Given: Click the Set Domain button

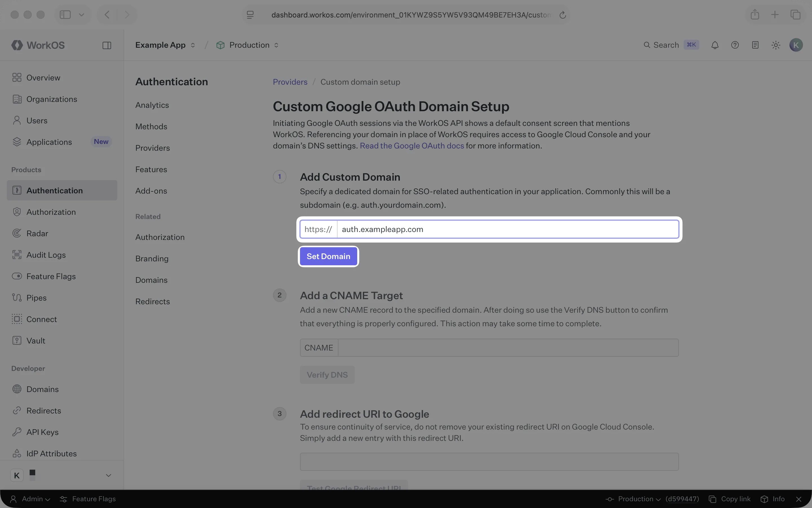Looking at the screenshot, I should tap(328, 256).
